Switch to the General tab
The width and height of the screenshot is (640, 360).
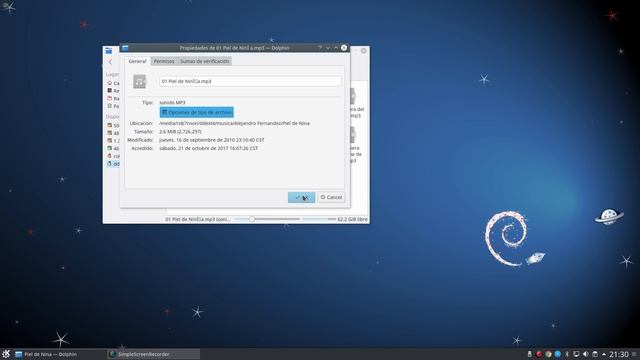click(137, 61)
